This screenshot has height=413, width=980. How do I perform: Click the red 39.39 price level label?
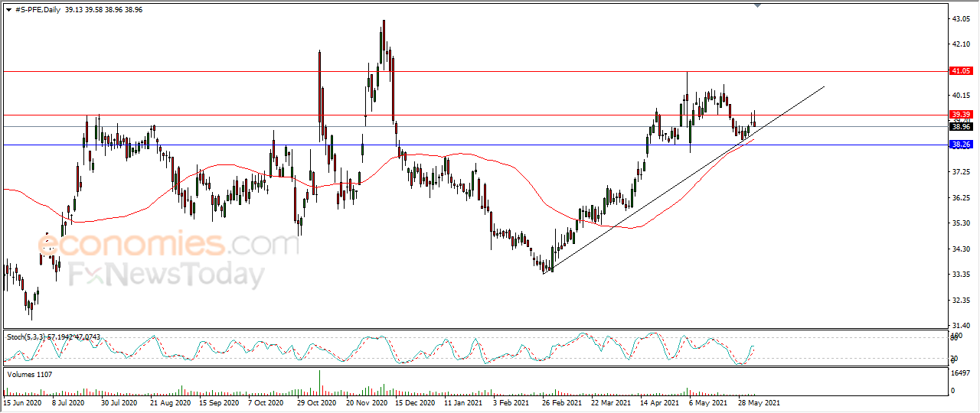961,115
